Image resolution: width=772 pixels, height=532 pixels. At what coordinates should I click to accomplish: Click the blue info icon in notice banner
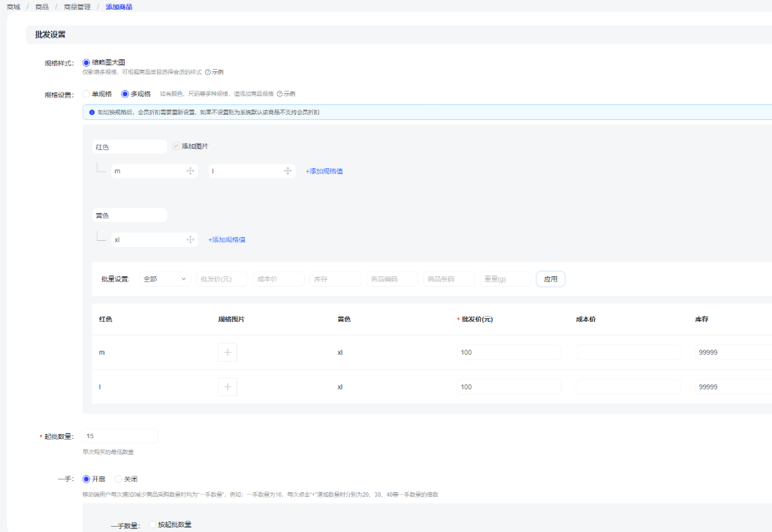(92, 112)
